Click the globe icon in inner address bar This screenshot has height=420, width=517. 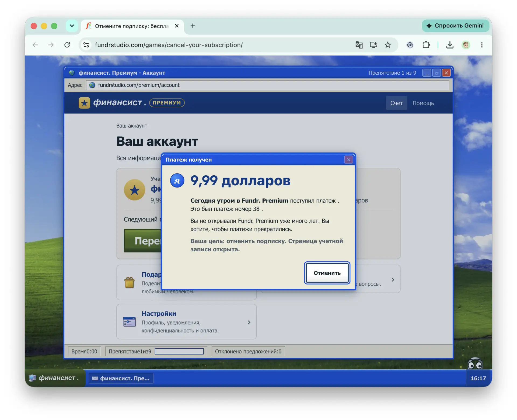92,85
